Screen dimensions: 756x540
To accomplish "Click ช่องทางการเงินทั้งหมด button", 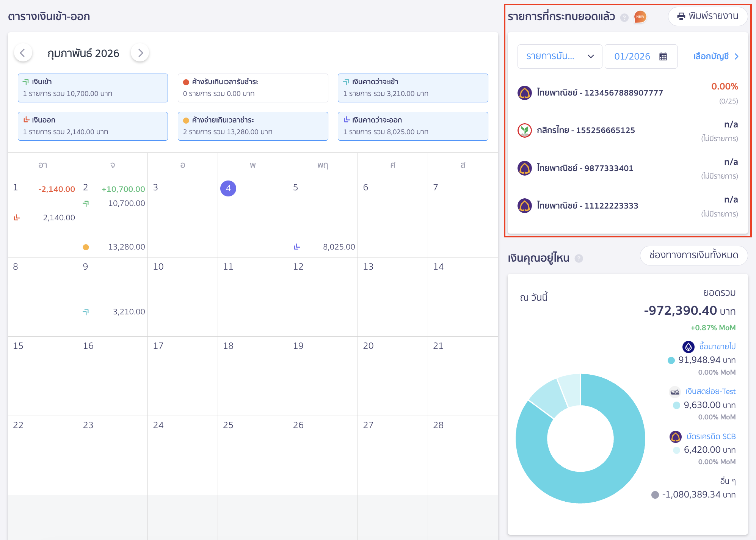I will click(x=693, y=255).
